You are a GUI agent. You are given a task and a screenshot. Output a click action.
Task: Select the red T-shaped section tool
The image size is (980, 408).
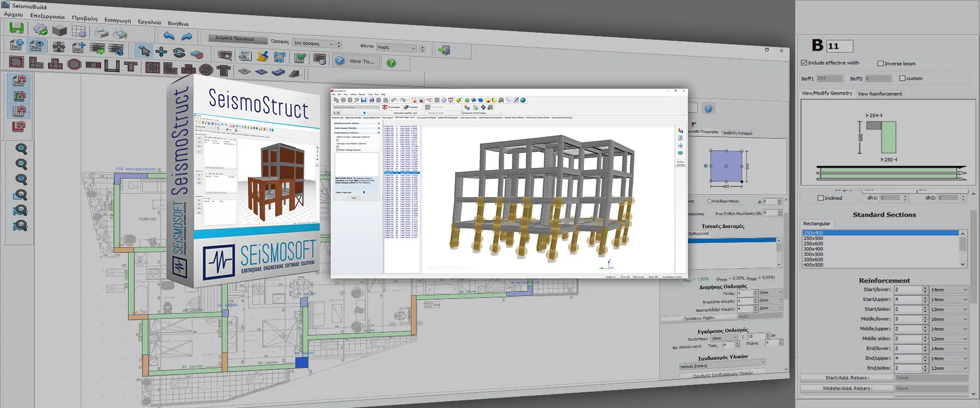click(131, 66)
